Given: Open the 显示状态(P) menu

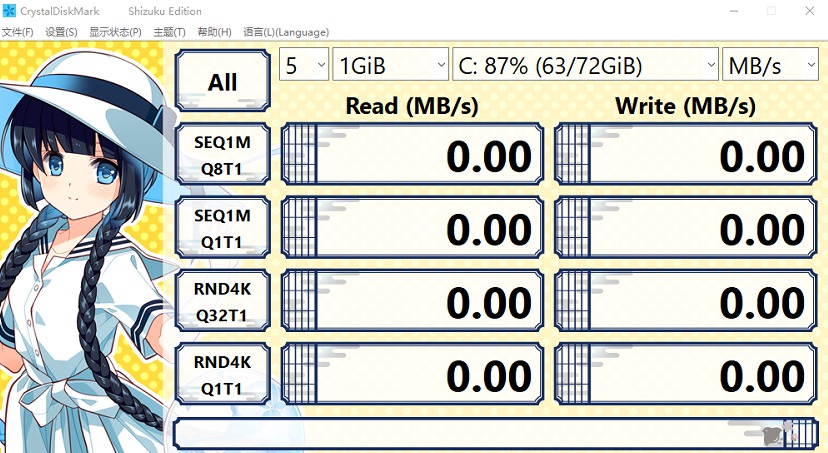Looking at the screenshot, I should [115, 32].
